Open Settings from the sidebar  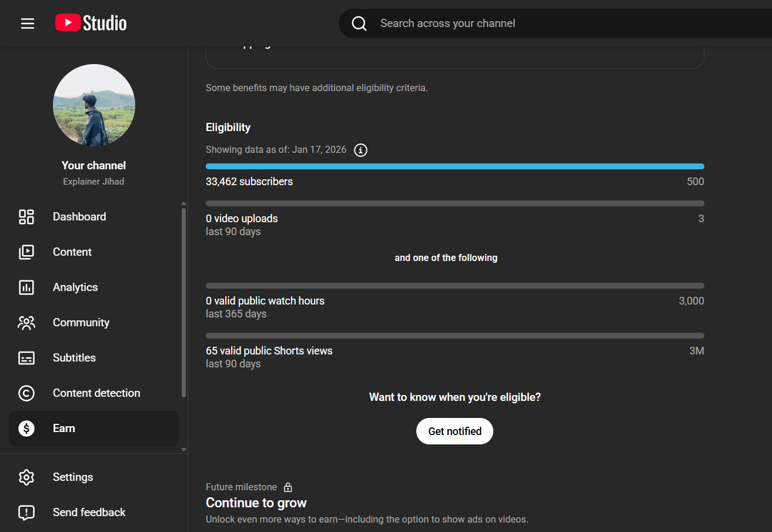(73, 477)
